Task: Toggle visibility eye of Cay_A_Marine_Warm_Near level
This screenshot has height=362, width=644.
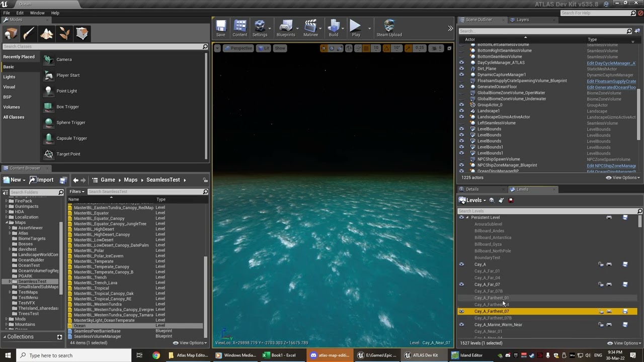Action: (x=461, y=325)
